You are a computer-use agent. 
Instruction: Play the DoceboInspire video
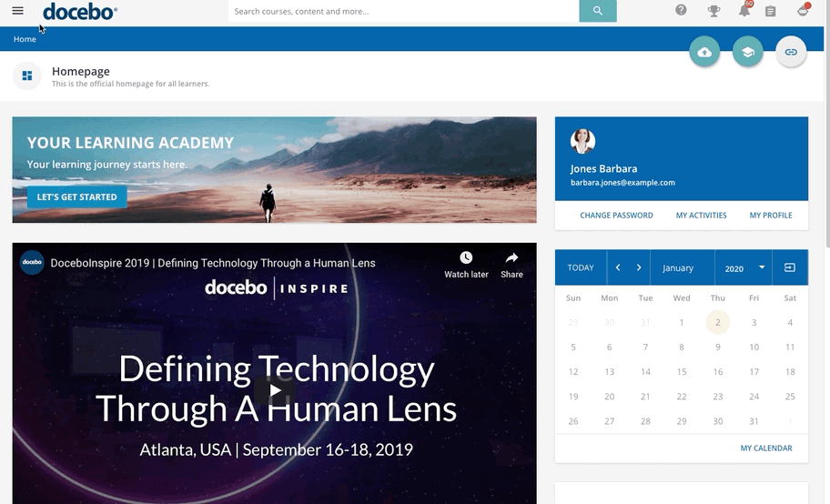[274, 390]
